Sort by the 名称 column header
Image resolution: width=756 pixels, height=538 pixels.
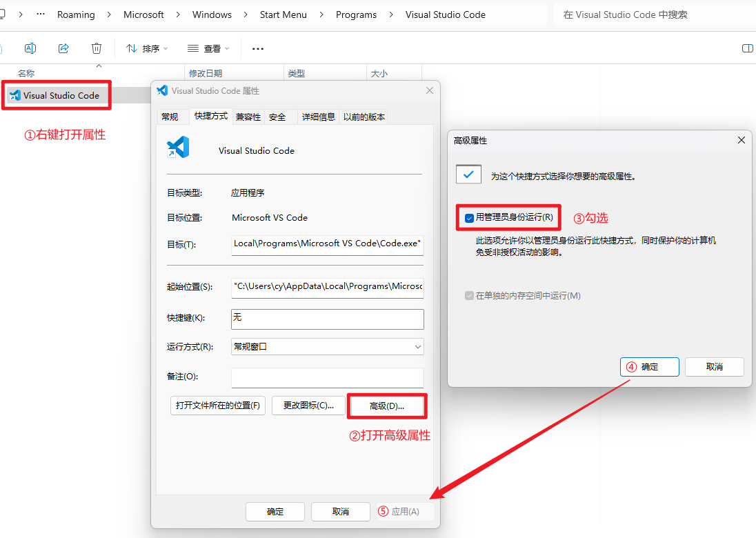(x=26, y=73)
